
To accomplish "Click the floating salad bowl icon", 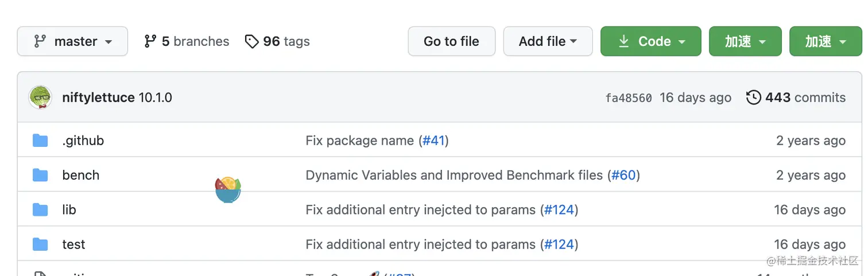I will point(228,190).
